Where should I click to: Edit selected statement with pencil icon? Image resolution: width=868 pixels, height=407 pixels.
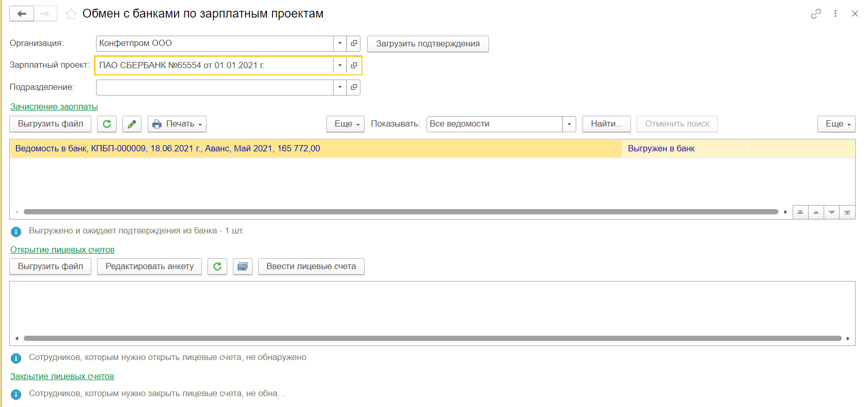tap(132, 124)
